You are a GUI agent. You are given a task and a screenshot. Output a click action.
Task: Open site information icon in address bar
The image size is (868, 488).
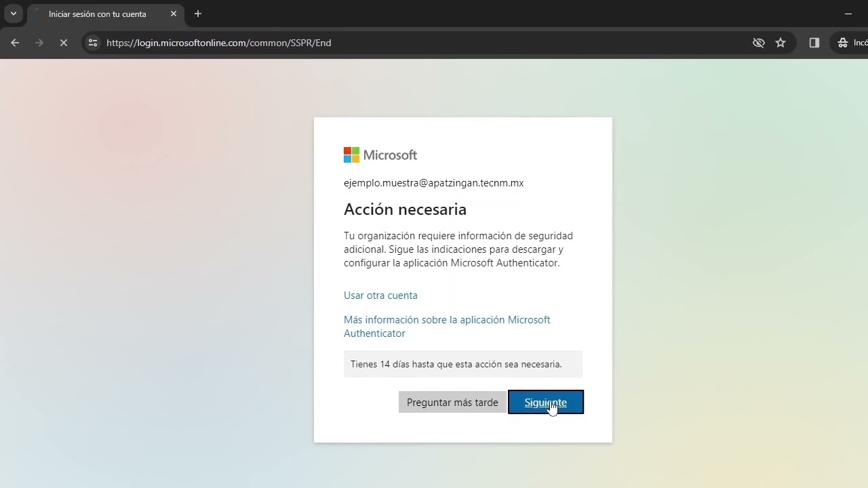(93, 43)
